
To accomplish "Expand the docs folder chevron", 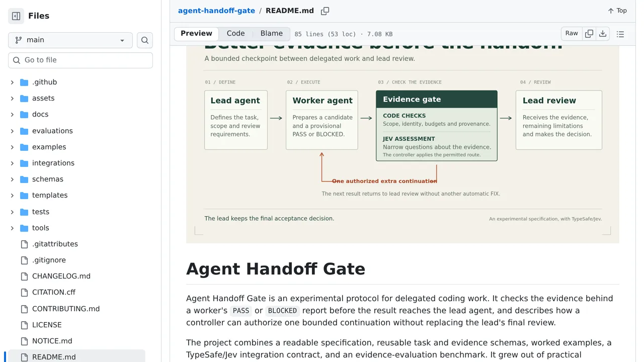I will pyautogui.click(x=12, y=114).
